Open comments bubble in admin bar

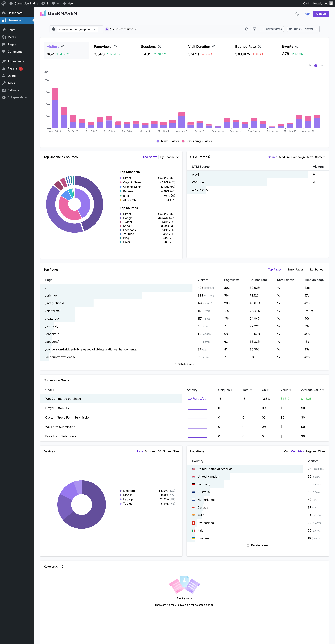(56, 4)
